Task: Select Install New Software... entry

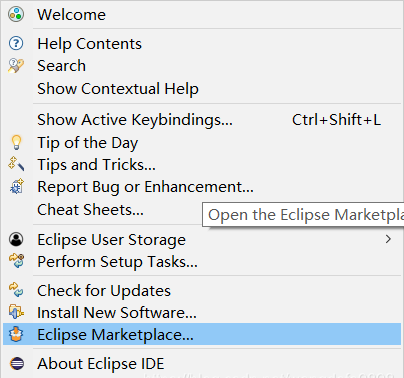Action: click(x=202, y=312)
